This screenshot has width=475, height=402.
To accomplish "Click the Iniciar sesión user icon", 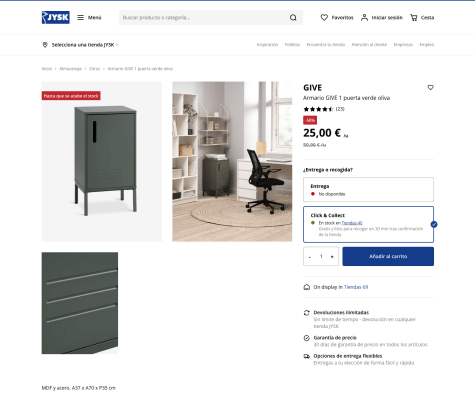I will point(364,17).
